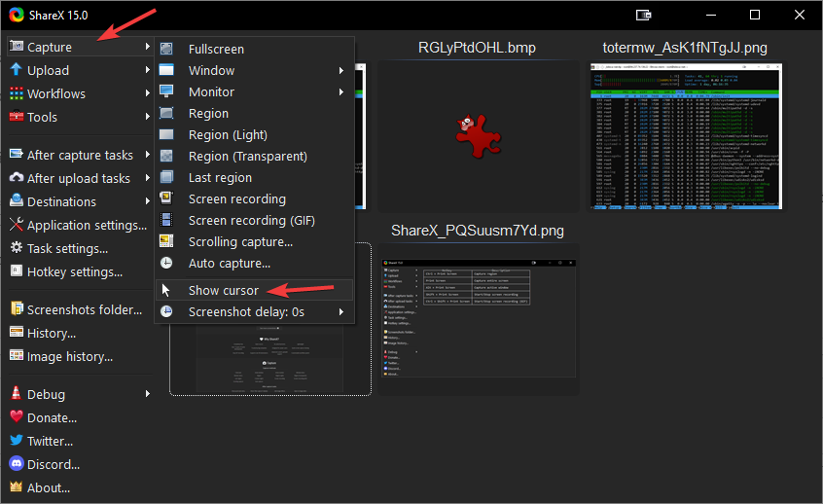
Task: Open Auto capture... entry
Action: (230, 264)
